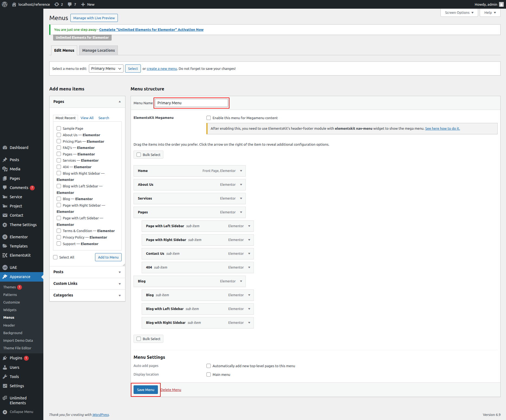Check the Main menu display location
The height and width of the screenshot is (420, 506).
click(x=209, y=375)
